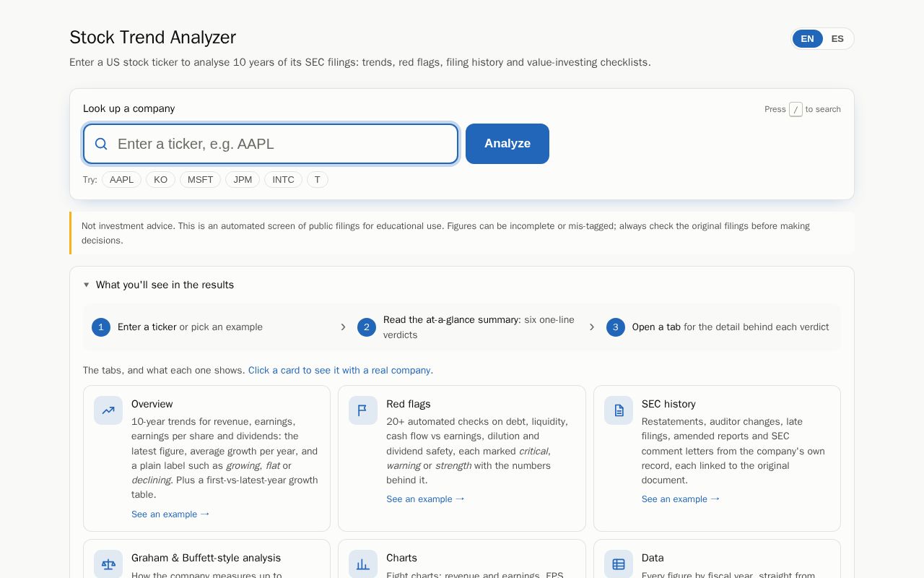Click the Red flags card title
The image size is (924, 578).
pyautogui.click(x=409, y=404)
